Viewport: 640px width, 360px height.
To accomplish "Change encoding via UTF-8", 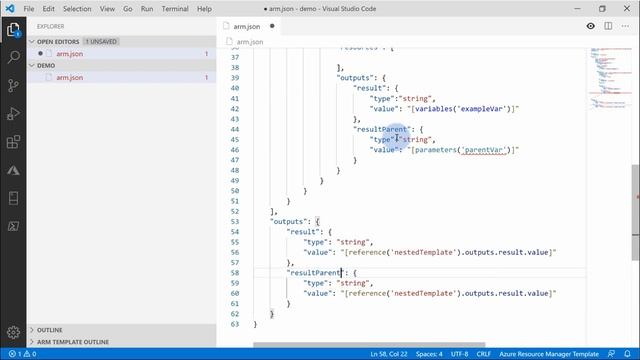I will (459, 354).
